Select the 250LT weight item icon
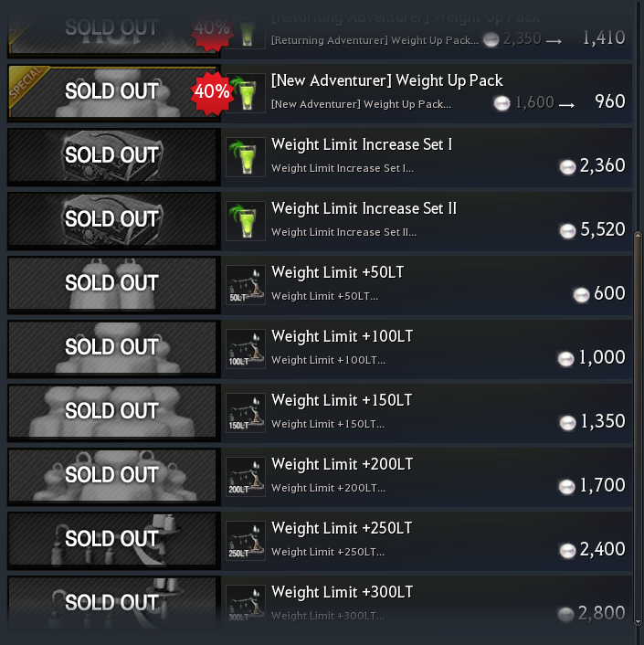This screenshot has width=644, height=645. (x=246, y=540)
